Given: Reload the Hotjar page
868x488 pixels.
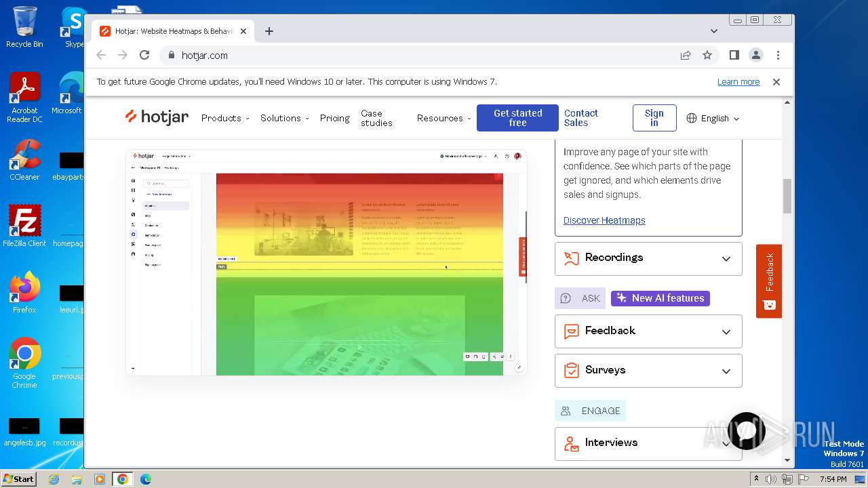Looking at the screenshot, I should click(x=144, y=56).
